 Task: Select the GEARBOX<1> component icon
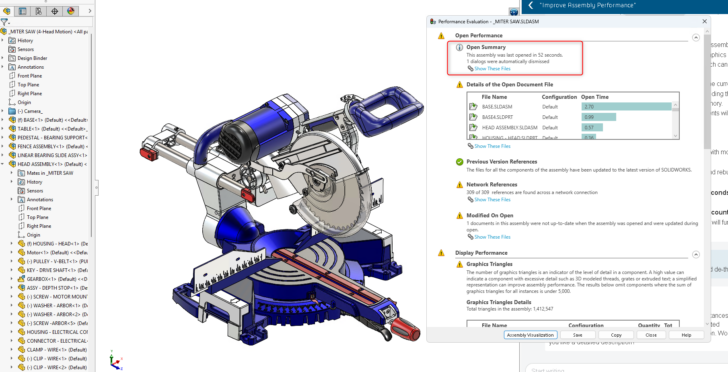tap(21, 279)
